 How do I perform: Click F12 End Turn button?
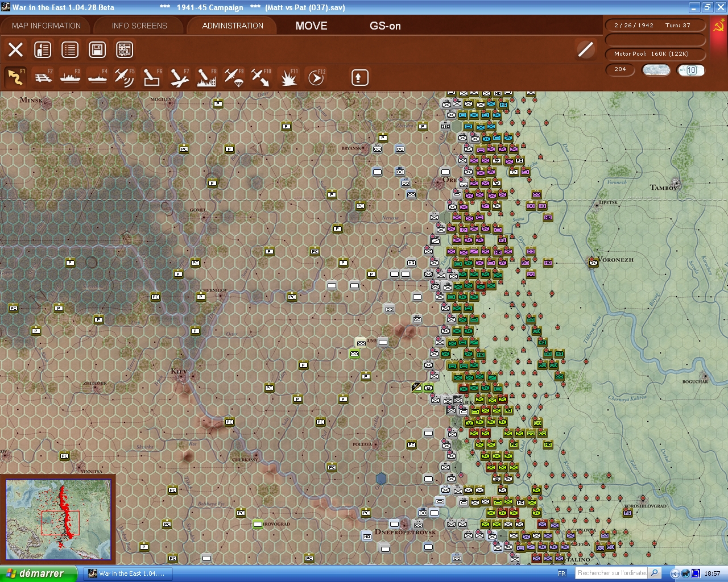(316, 77)
